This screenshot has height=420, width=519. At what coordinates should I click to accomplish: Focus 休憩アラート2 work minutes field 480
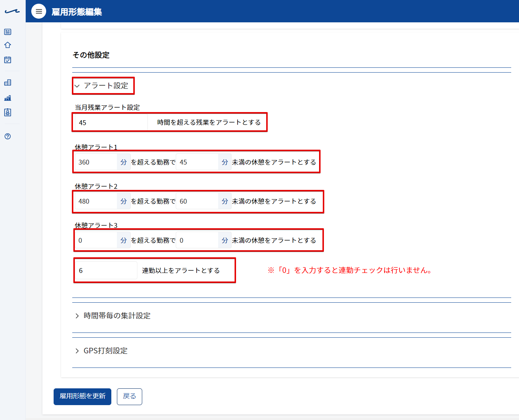96,201
